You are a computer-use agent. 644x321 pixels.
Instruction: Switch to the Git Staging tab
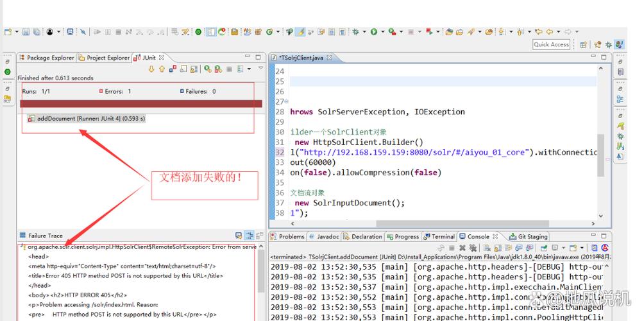click(529, 237)
